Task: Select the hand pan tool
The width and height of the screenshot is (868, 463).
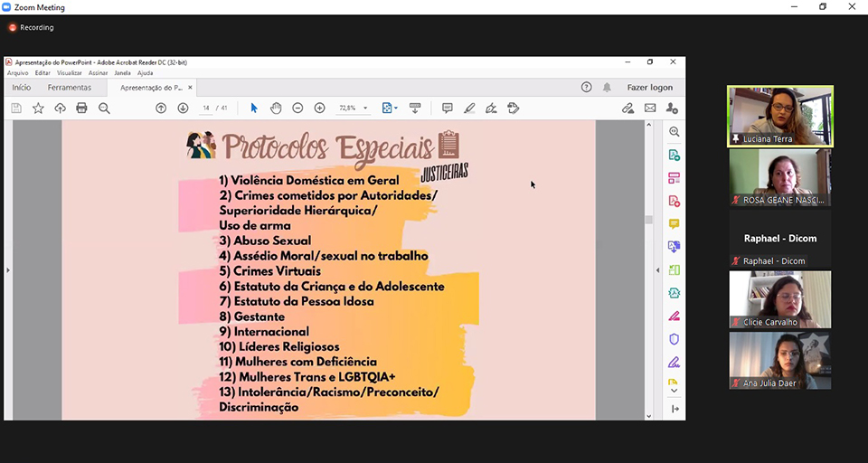Action: point(276,109)
